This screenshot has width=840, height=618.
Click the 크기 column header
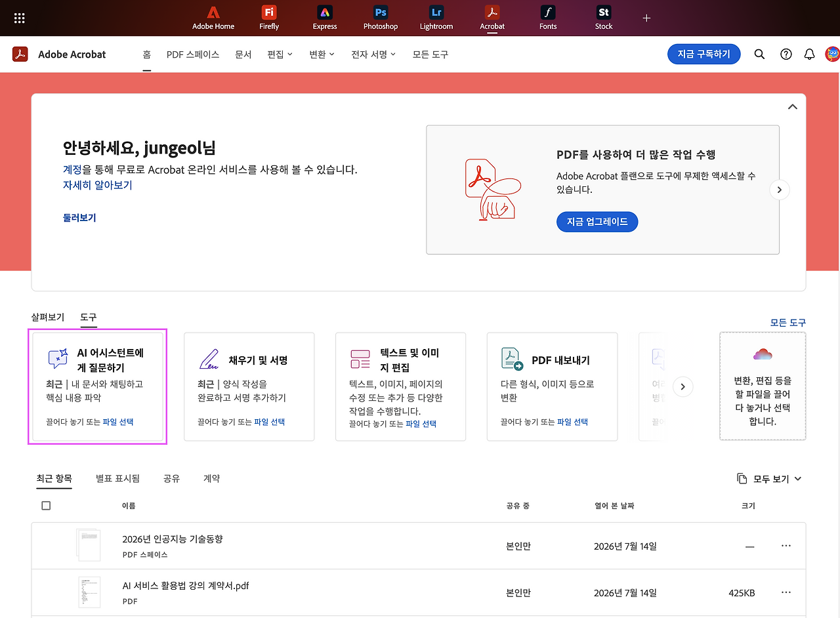click(x=748, y=506)
